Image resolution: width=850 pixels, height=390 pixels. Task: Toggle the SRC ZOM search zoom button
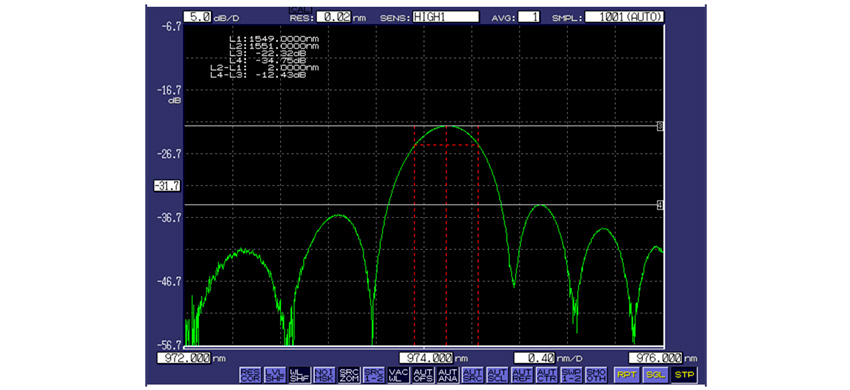(350, 375)
